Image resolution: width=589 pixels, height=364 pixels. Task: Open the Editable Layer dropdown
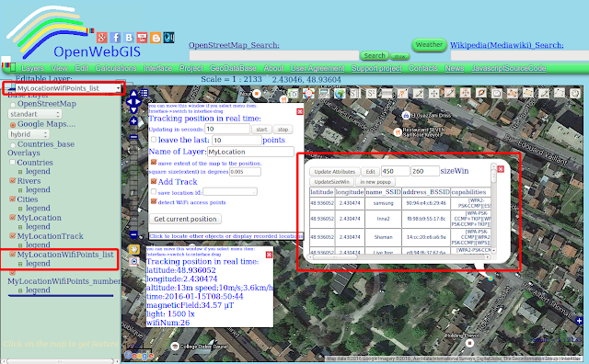[64, 88]
